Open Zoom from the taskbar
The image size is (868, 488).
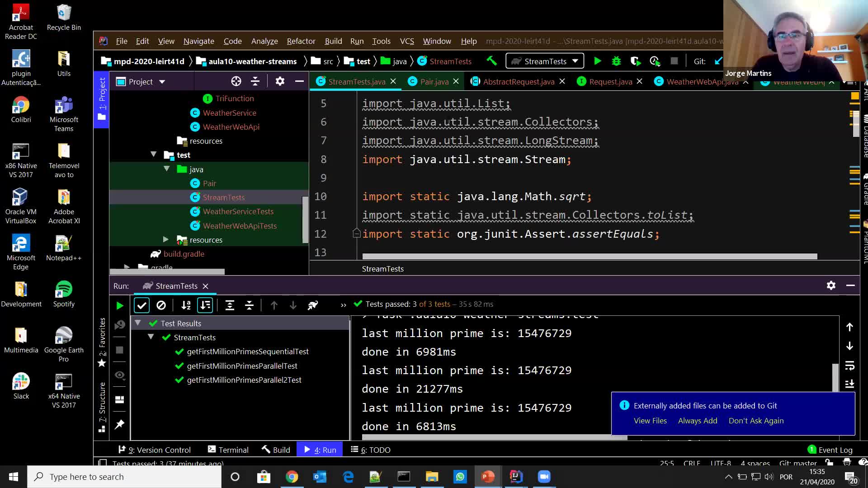(x=544, y=477)
